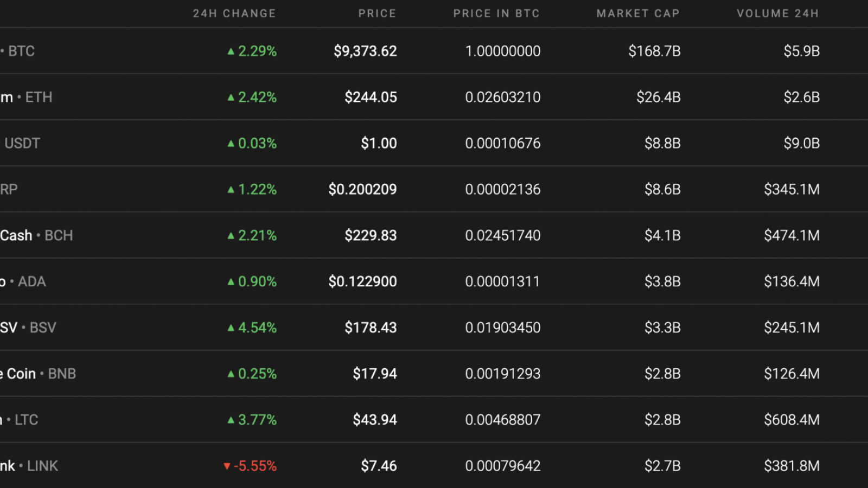Select USDT price in BTC 0.00010676
Screen dimensions: 868x488
click(503, 143)
